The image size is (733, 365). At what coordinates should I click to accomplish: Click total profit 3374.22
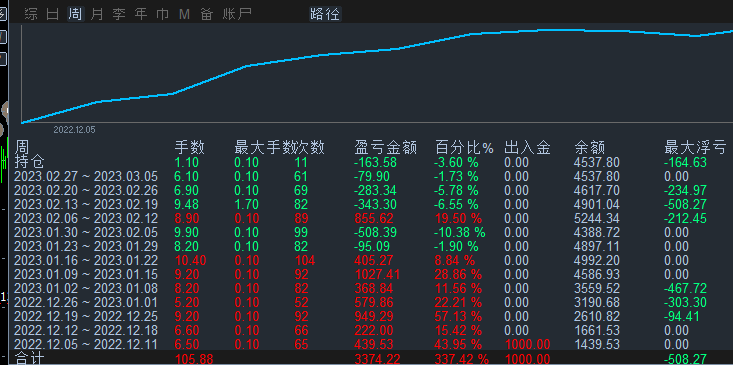[378, 359]
